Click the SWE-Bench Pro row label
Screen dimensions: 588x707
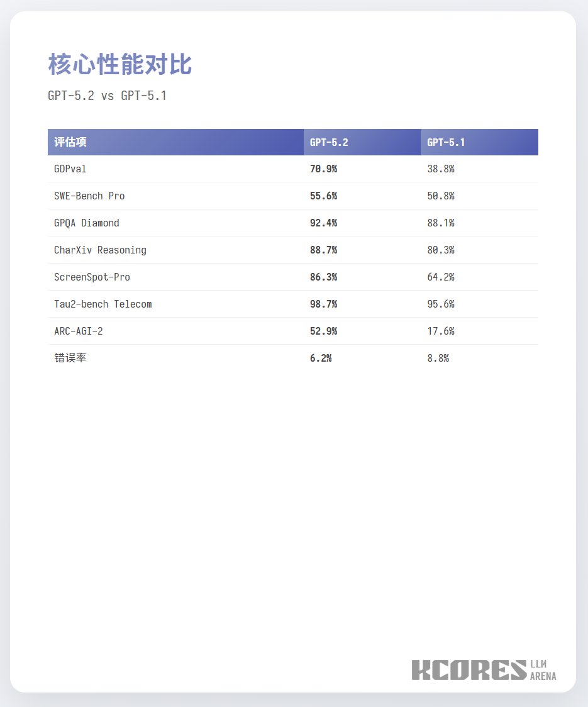coord(89,196)
